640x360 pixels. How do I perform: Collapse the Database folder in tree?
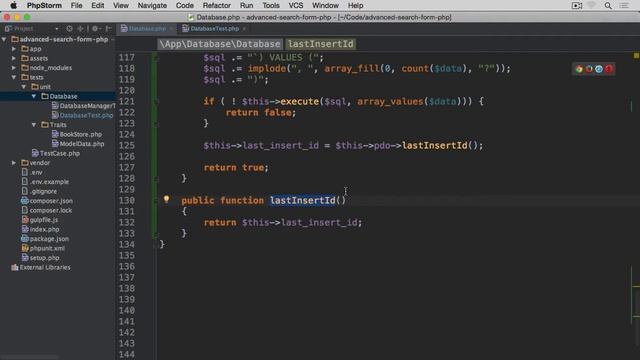(x=34, y=96)
